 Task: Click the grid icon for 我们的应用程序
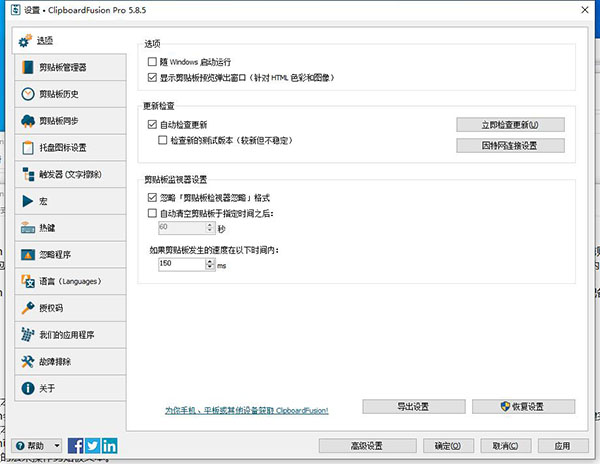point(28,335)
